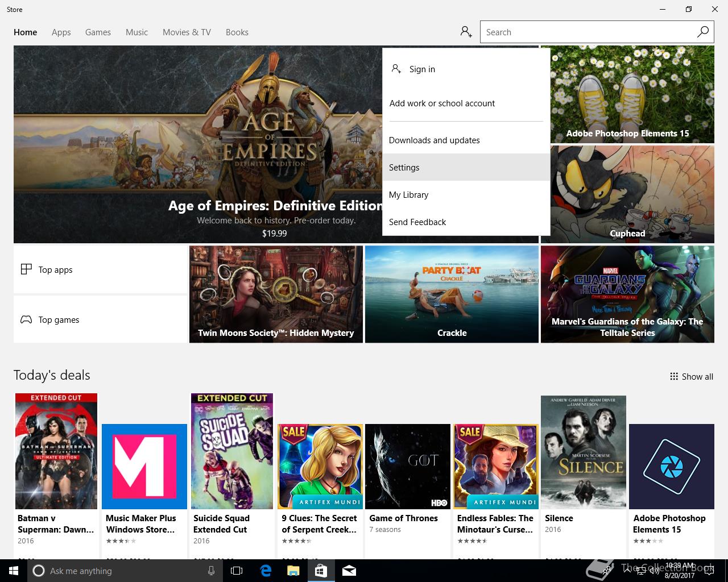Click into the Store search field
728x582 pixels.
pyautogui.click(x=586, y=32)
